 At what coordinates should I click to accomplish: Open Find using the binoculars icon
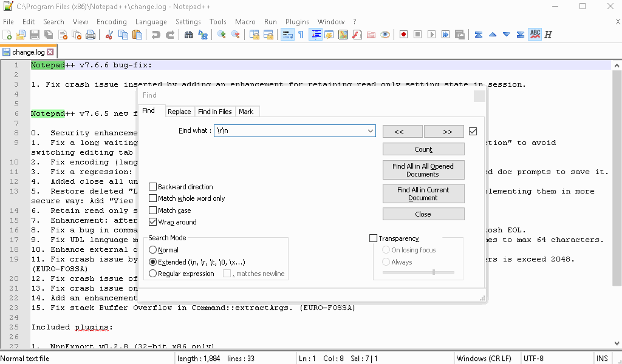click(x=188, y=35)
